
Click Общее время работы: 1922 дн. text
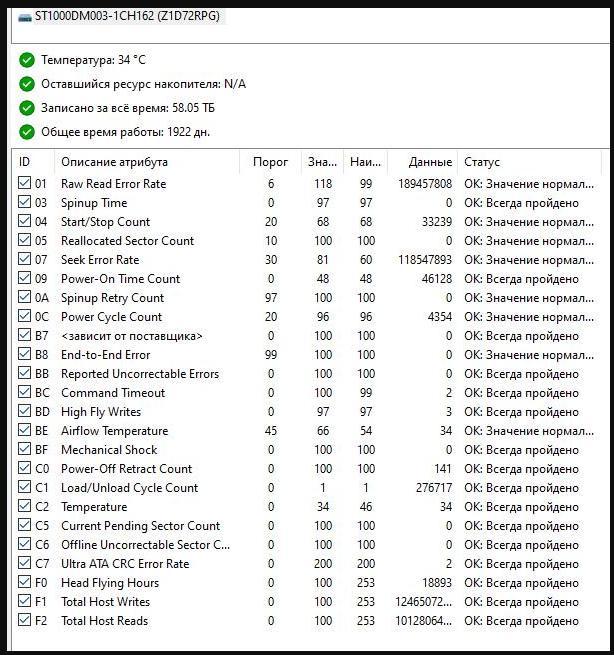(125, 132)
